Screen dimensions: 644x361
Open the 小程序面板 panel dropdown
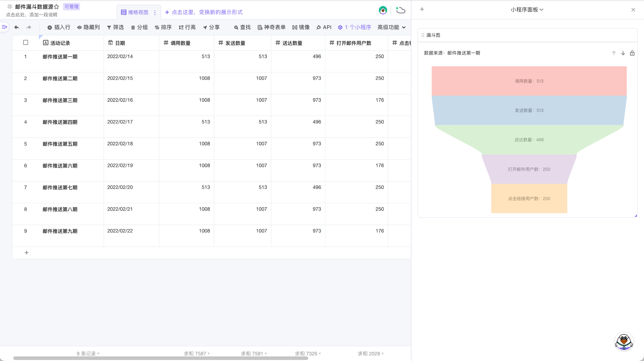(527, 10)
